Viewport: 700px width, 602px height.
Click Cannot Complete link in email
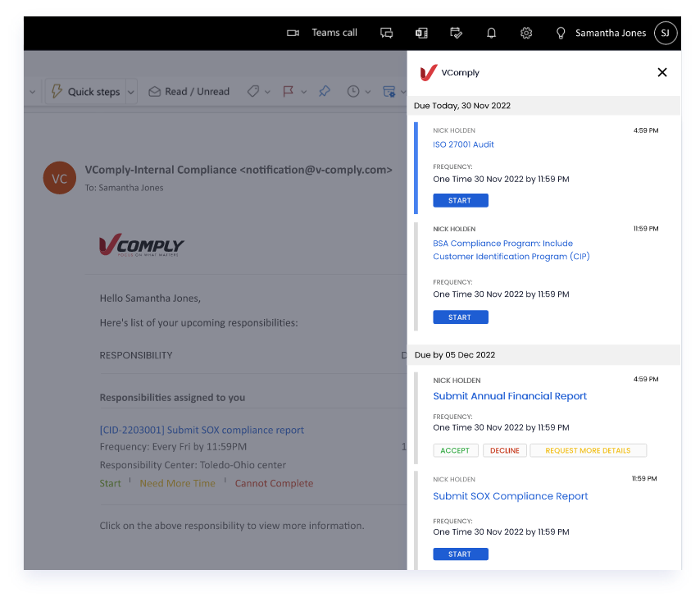pyautogui.click(x=274, y=483)
